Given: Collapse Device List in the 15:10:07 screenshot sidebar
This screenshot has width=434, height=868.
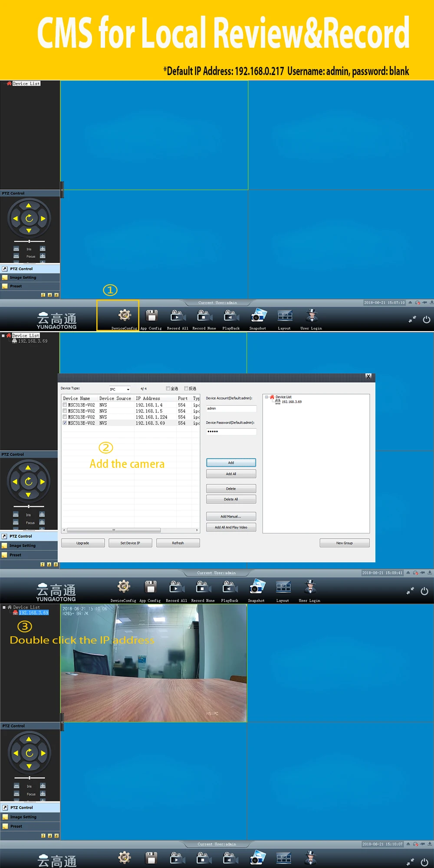Looking at the screenshot, I should pos(4,607).
